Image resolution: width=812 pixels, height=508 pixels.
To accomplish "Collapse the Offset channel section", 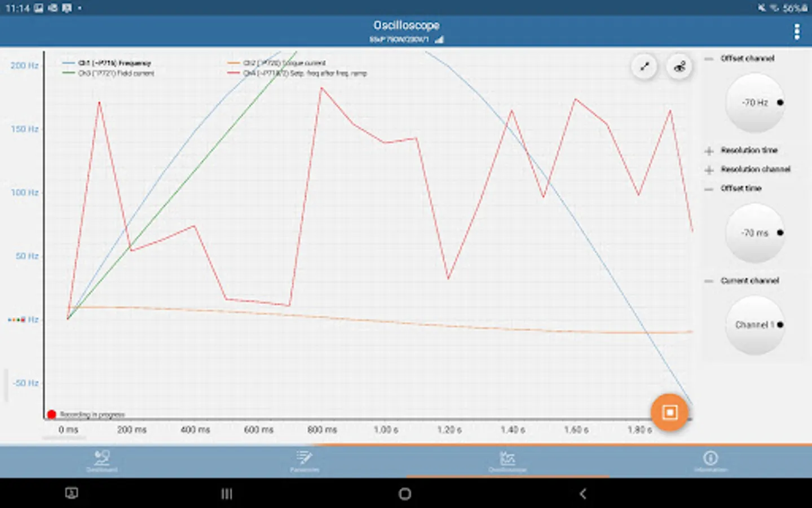I will pos(709,58).
